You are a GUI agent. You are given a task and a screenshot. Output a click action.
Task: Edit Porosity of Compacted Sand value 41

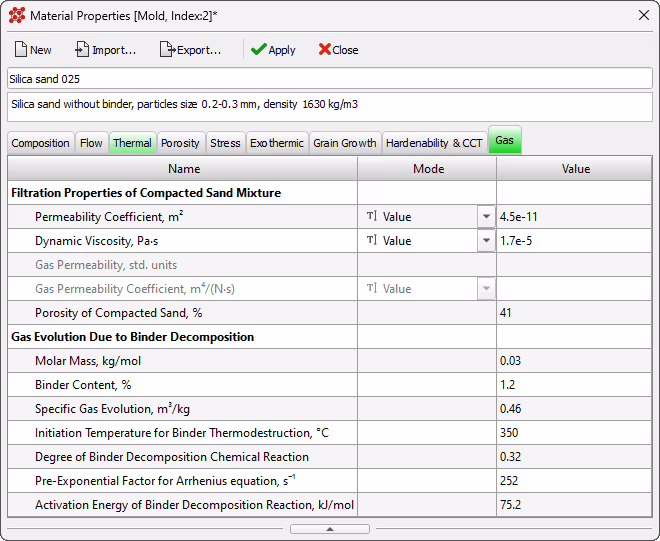(574, 313)
